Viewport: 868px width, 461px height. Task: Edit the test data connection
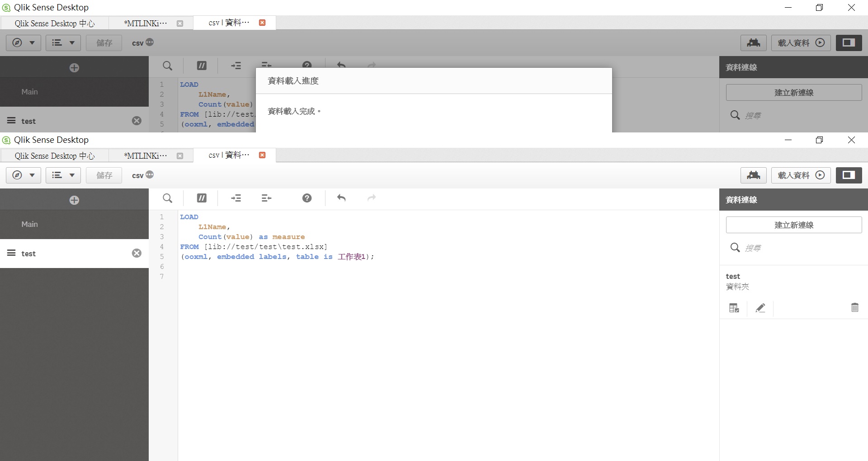pyautogui.click(x=760, y=308)
